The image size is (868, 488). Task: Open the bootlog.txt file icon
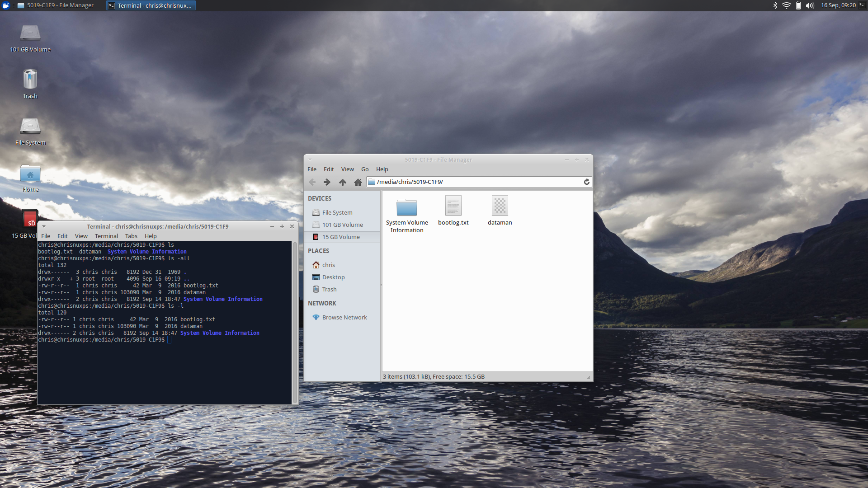click(453, 206)
